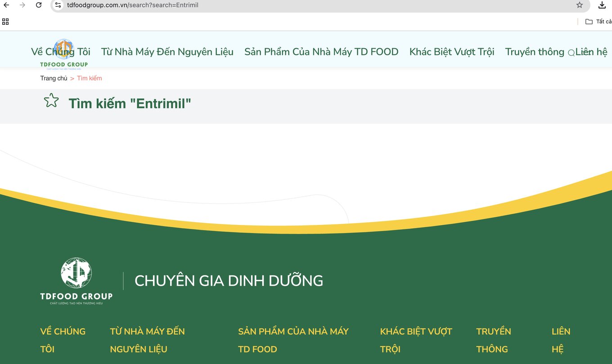Open footer link 'TỪ NHÀ MÁY ĐẾN NGUYÊN LIỆU'
Image resolution: width=612 pixels, height=364 pixels.
tap(147, 340)
